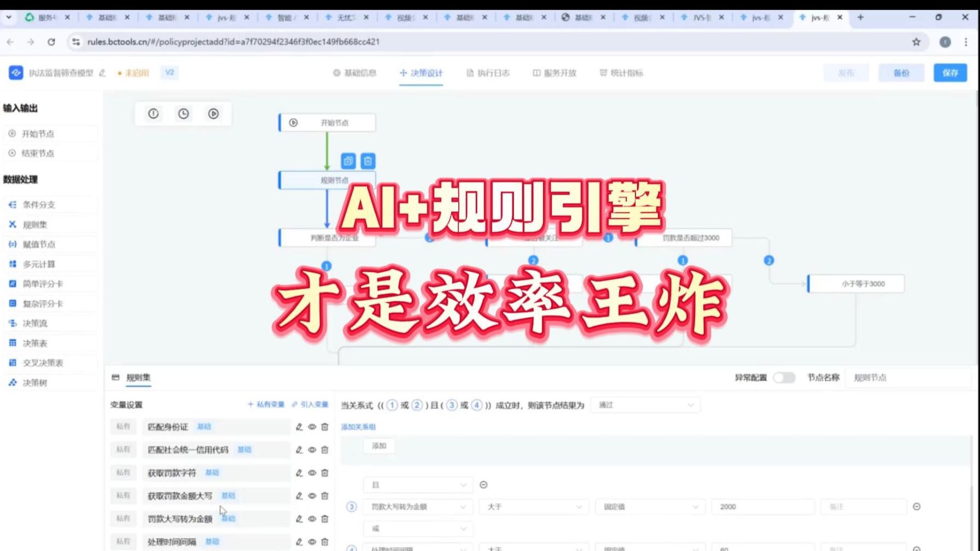Click the 引入变量 link
980x551 pixels.
point(310,405)
